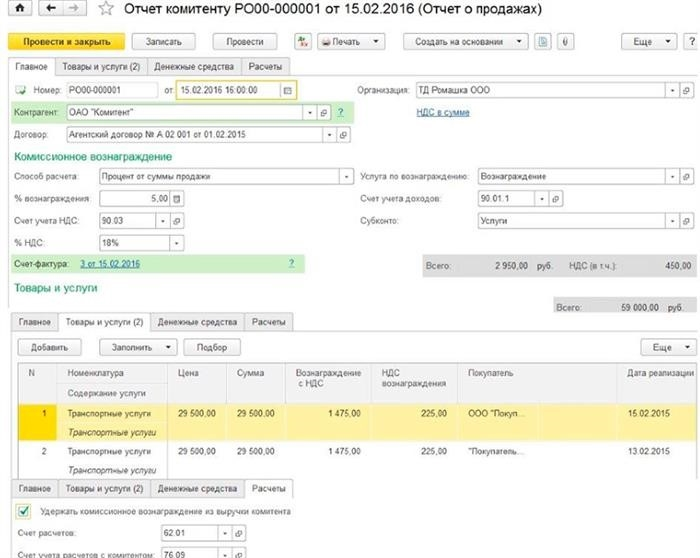The image size is (700, 558).
Task: Expand the Контрагент dropdown list
Action: click(310, 112)
